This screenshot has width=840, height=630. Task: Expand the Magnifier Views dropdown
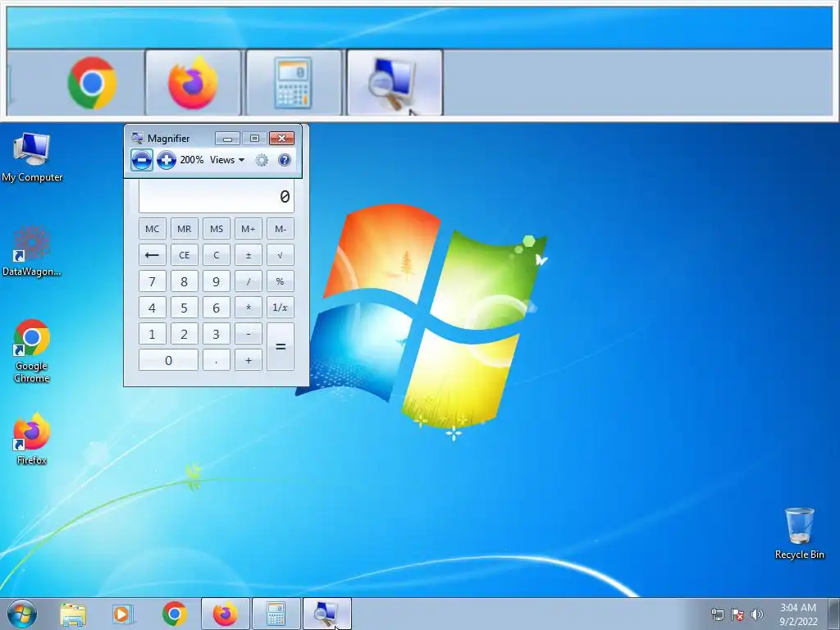click(227, 160)
